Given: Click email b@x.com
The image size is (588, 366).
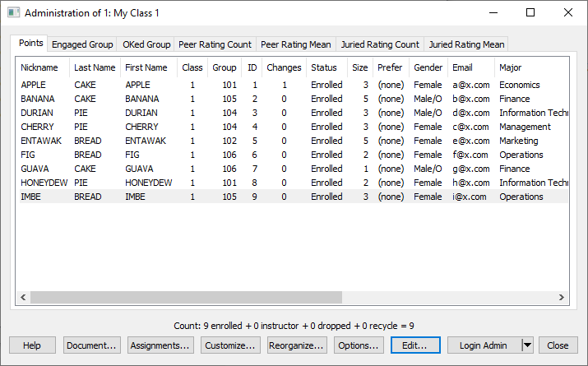Looking at the screenshot, I should 471,99.
